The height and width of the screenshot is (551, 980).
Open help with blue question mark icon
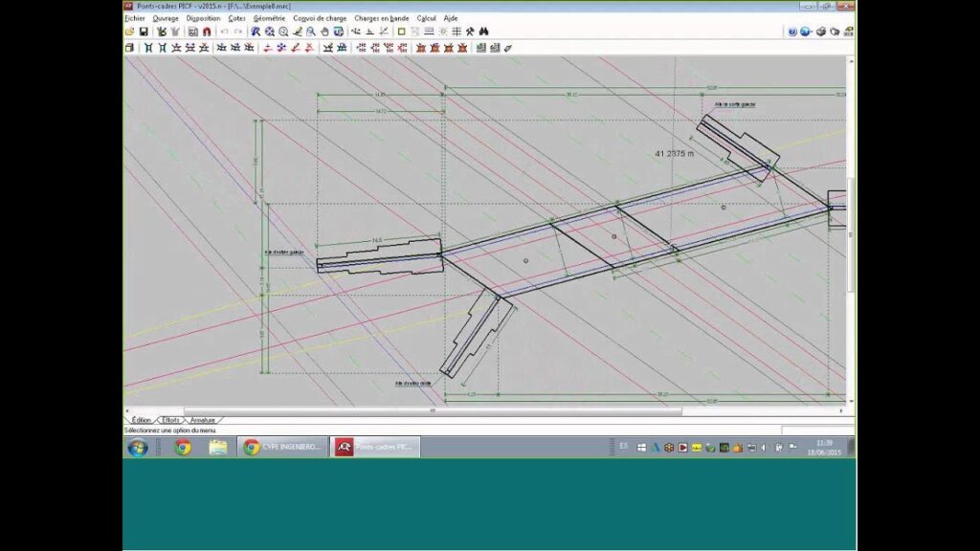[792, 32]
